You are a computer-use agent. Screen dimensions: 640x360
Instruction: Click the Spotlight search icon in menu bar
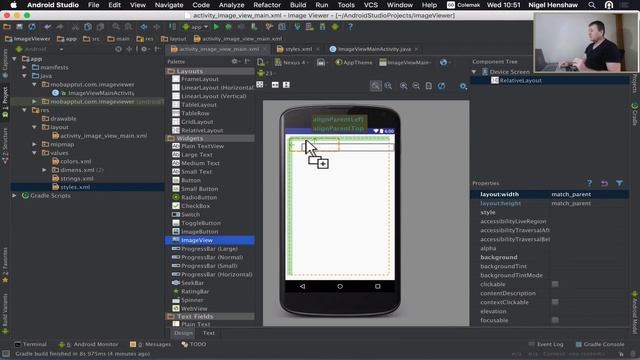coord(591,5)
